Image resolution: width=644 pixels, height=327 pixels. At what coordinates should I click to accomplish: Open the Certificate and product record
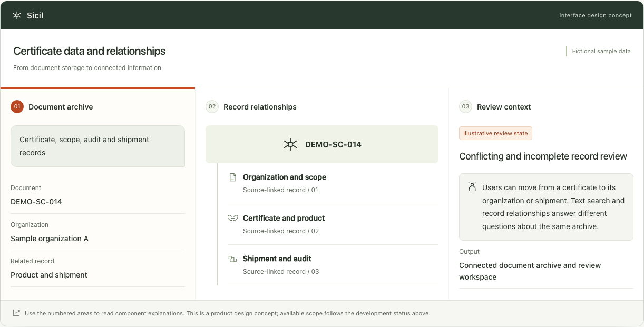pyautogui.click(x=333, y=224)
